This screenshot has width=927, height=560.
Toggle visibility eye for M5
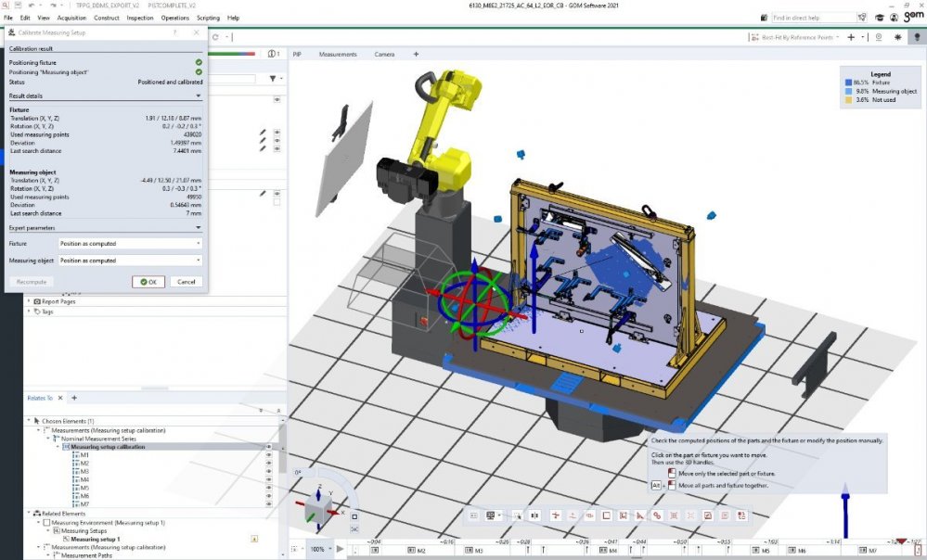coord(269,489)
